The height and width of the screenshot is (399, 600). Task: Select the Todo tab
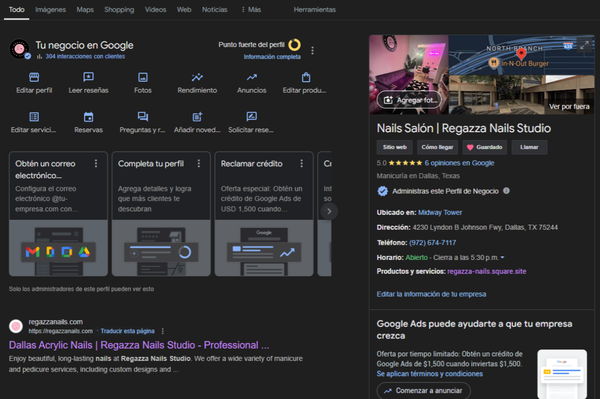tap(16, 10)
